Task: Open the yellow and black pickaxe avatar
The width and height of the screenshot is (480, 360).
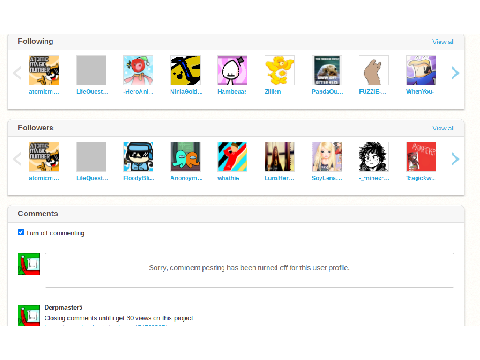Action: pyautogui.click(x=185, y=70)
